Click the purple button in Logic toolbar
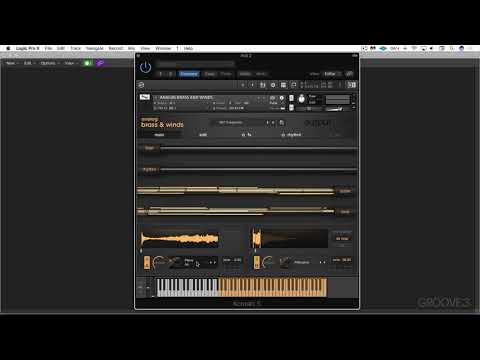This screenshot has height=360, width=480. [x=100, y=63]
